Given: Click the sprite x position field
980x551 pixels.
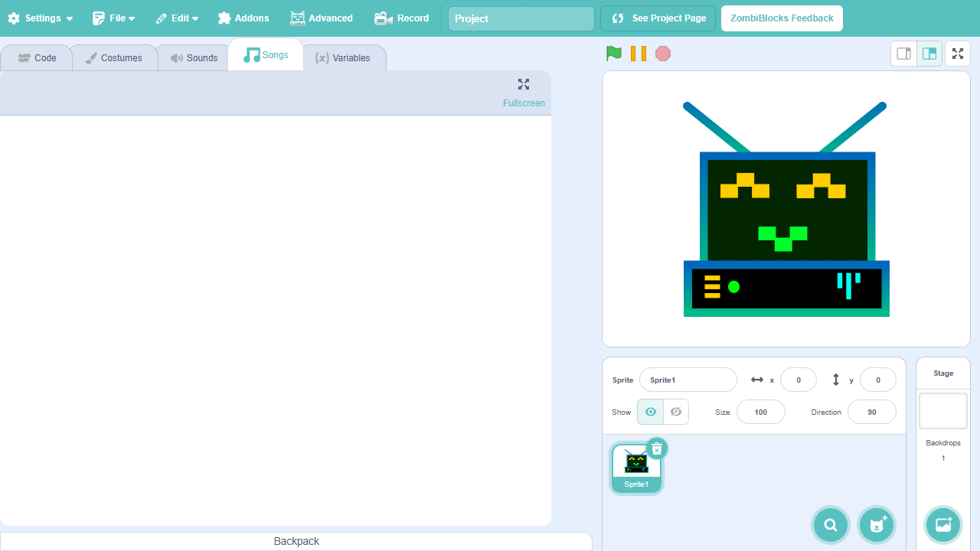Looking at the screenshot, I should pos(799,380).
